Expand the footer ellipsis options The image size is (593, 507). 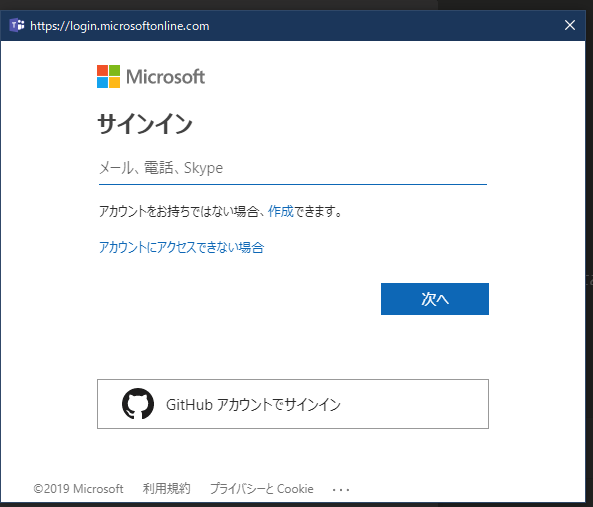click(x=341, y=490)
